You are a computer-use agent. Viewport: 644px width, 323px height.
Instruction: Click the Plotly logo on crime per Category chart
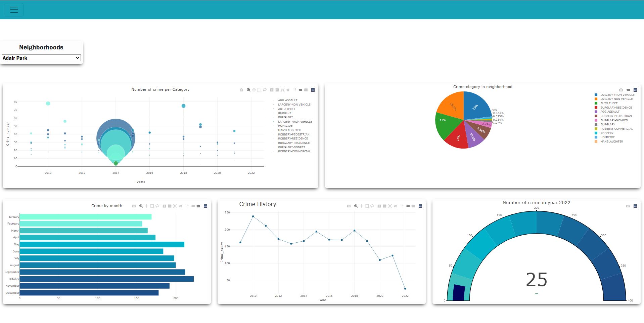coord(313,90)
